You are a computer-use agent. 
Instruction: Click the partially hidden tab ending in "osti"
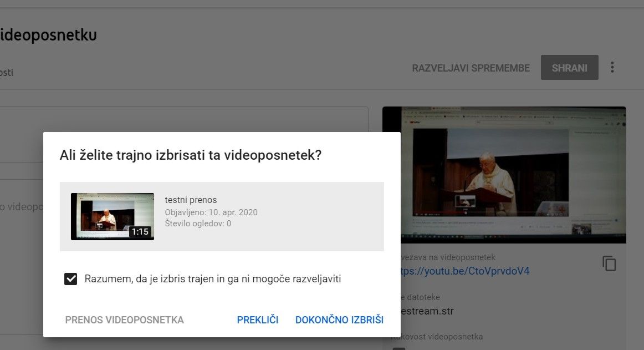pos(7,73)
